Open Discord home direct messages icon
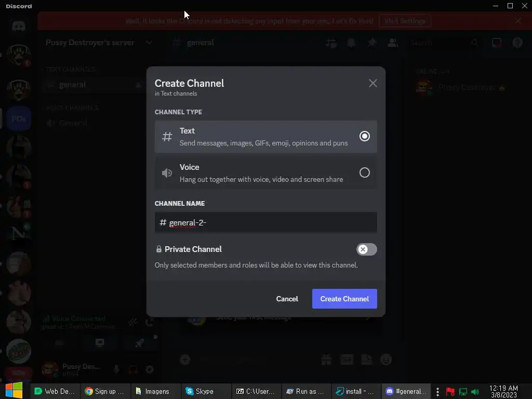The height and width of the screenshot is (399, 532). (x=19, y=26)
